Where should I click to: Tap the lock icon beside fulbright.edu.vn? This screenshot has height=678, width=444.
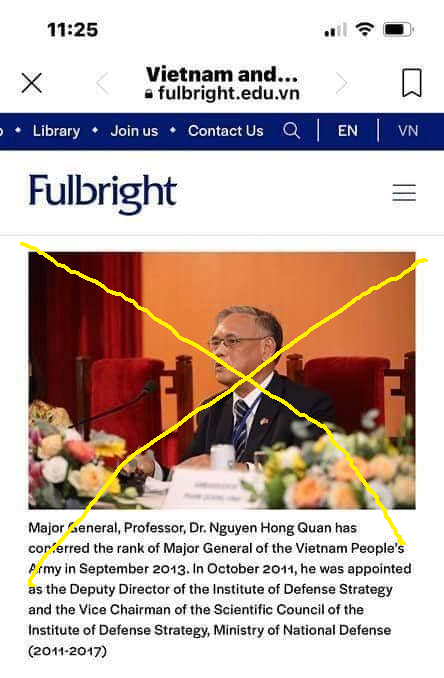click(x=149, y=94)
